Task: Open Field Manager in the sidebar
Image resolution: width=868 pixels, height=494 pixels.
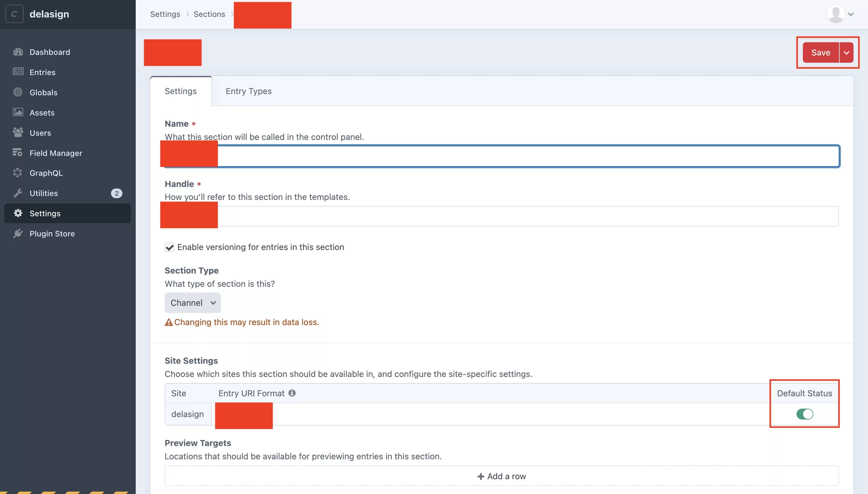Action: 68,153
